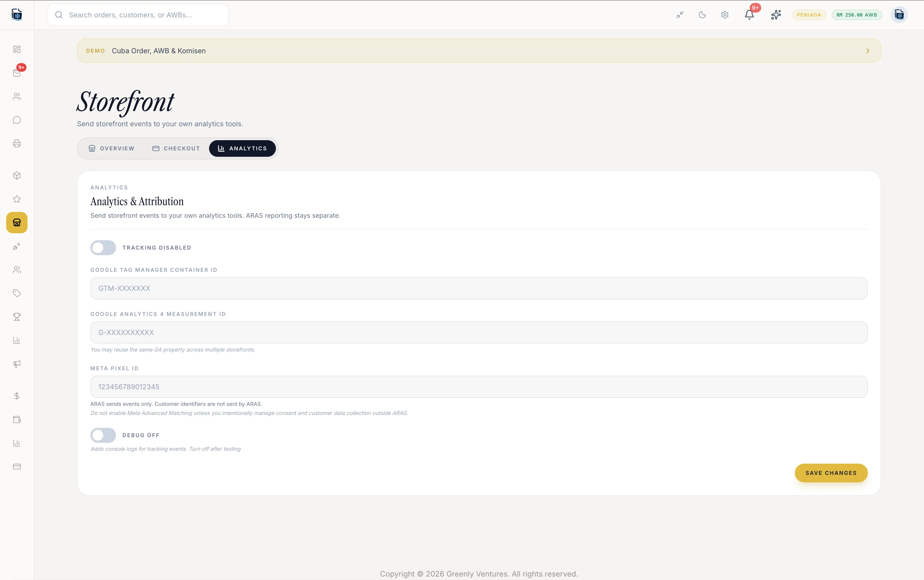
Task: Click the PENIAGA plan badge
Action: [x=809, y=15]
